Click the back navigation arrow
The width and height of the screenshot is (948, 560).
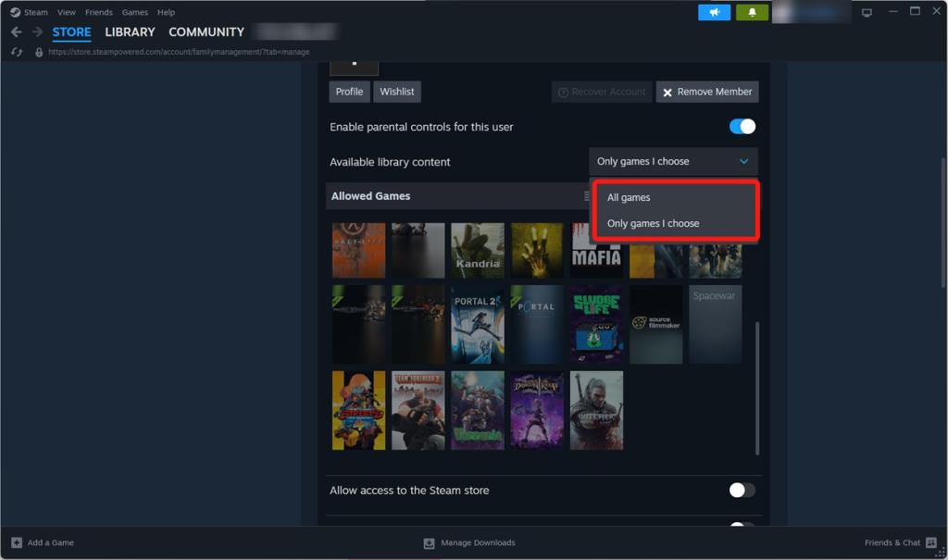click(x=16, y=31)
